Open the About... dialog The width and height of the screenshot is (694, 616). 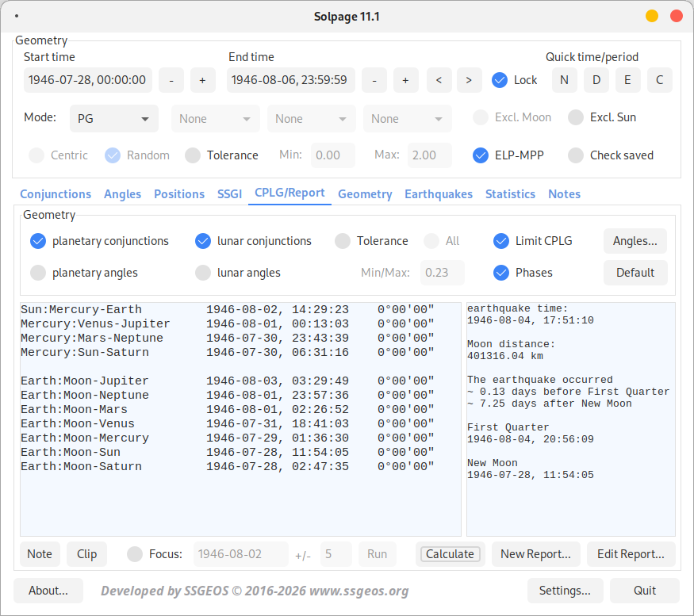coord(48,591)
